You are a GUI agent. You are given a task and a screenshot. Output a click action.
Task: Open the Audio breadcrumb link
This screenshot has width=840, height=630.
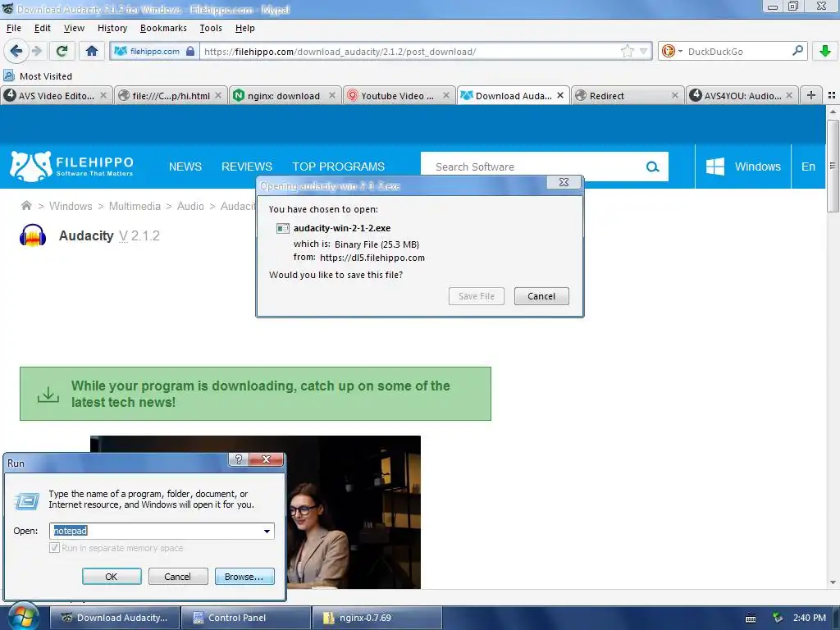(190, 206)
